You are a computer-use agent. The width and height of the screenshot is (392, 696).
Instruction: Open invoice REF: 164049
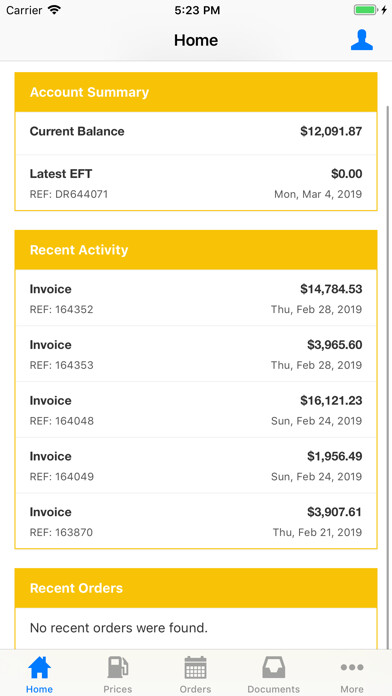click(x=196, y=466)
